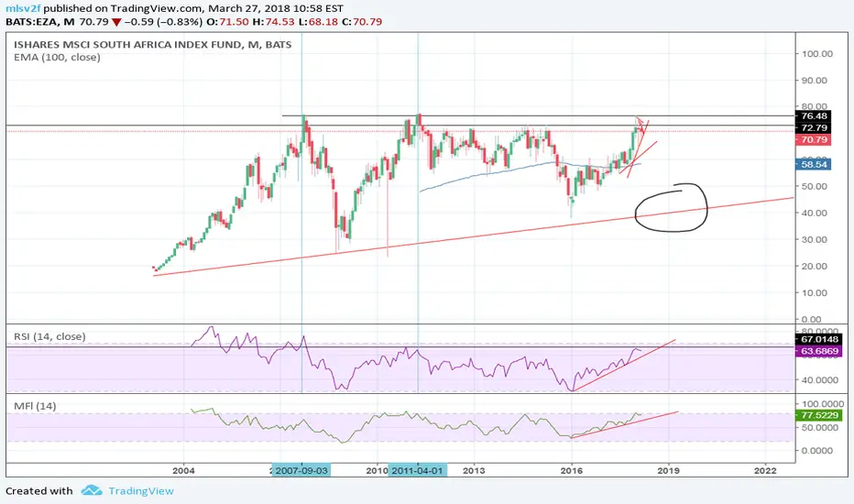Click the 76.48 black price label

coord(814,115)
